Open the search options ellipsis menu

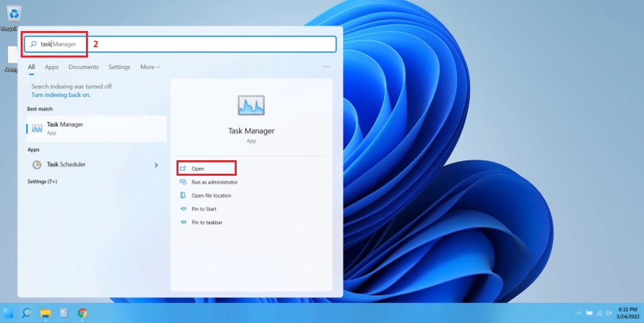point(326,67)
